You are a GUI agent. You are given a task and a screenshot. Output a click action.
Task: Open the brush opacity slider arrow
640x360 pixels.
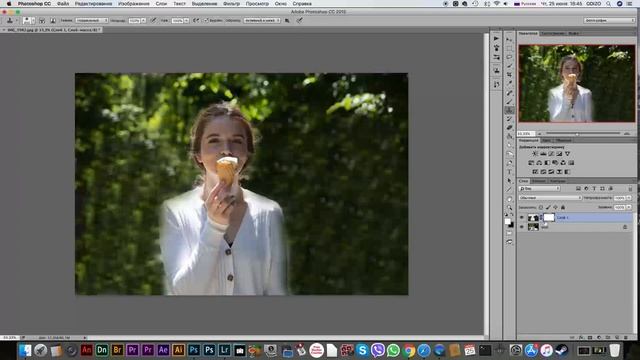pyautogui.click(x=143, y=20)
